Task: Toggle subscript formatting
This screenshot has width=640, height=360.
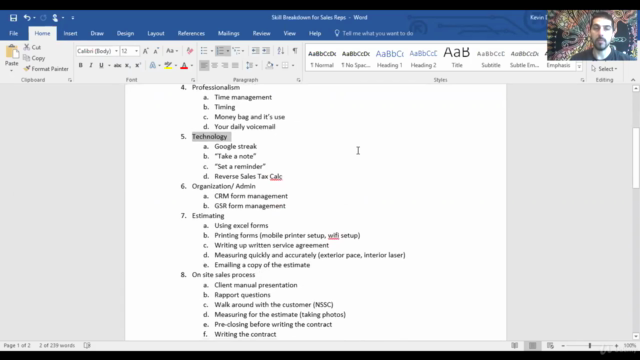Action: click(x=127, y=65)
